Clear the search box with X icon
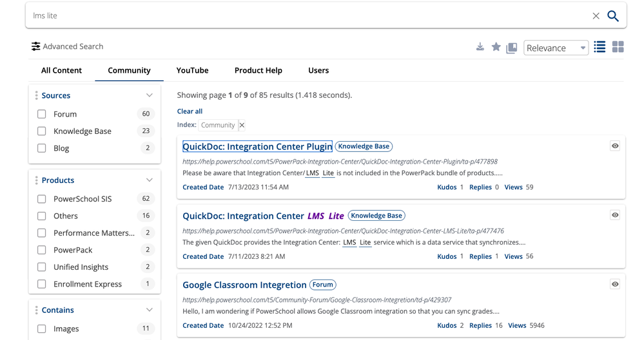The image size is (644, 340). tap(596, 16)
